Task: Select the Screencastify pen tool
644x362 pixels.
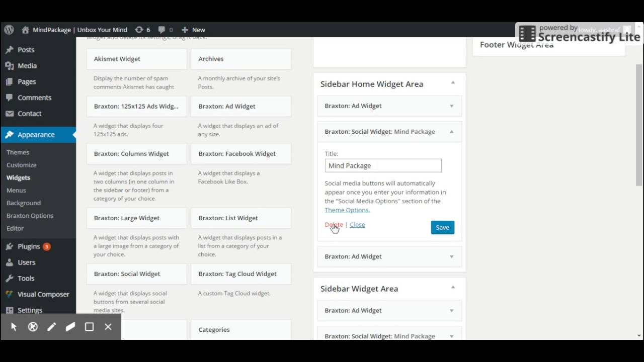Action: coord(51,327)
